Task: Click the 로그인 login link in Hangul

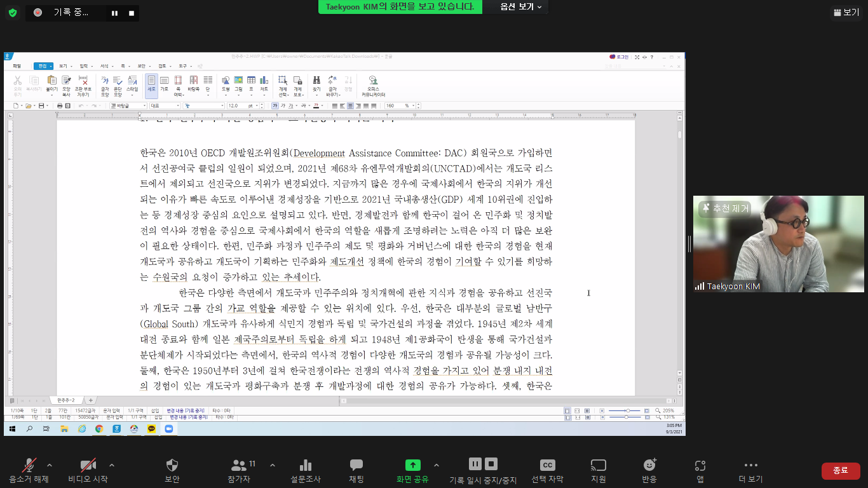Action: click(619, 57)
